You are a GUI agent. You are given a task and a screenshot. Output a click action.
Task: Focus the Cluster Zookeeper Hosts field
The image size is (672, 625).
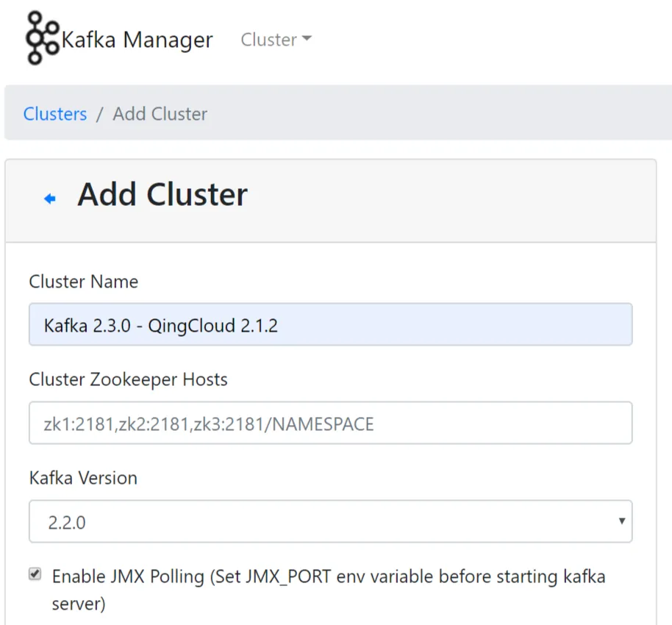331,423
